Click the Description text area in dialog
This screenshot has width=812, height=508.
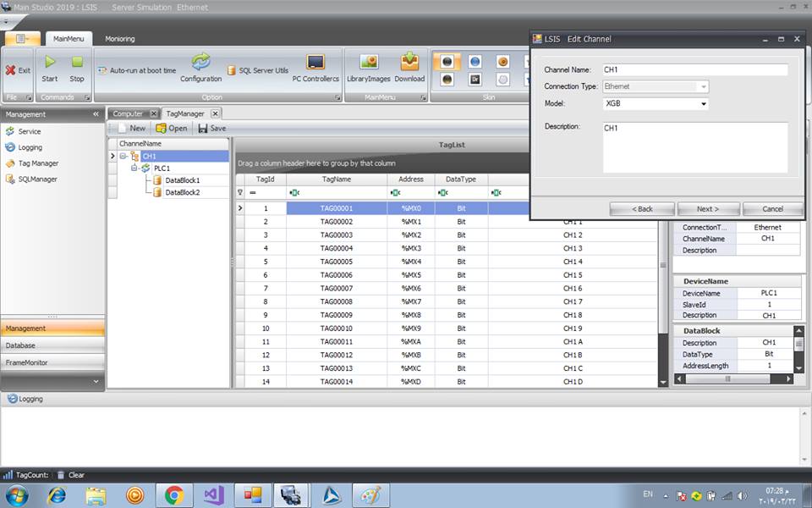[695, 147]
